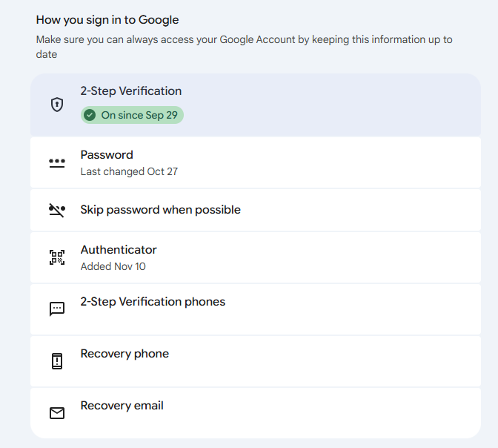This screenshot has height=448, width=498.
Task: Click the 2-Step Verification phones message icon
Action: click(57, 309)
